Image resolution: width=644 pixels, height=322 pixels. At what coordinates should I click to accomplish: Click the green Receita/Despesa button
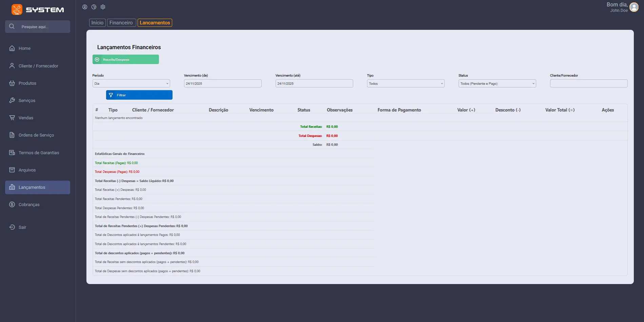(x=125, y=59)
